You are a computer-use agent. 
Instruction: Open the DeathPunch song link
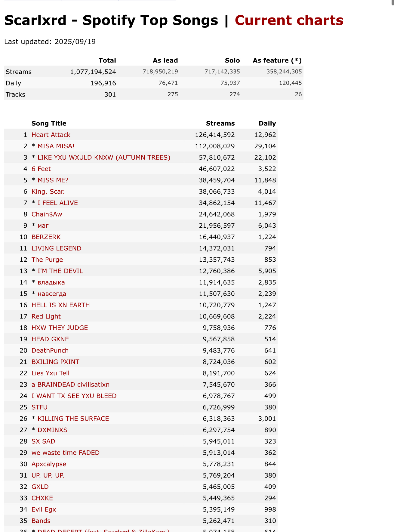point(50,350)
